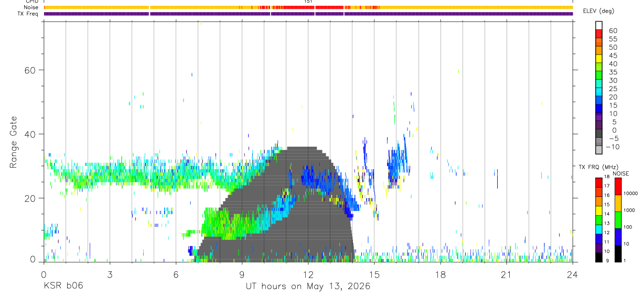Click the 'TX Freq' row label at top left
This screenshot has width=644, height=297.
click(28, 14)
